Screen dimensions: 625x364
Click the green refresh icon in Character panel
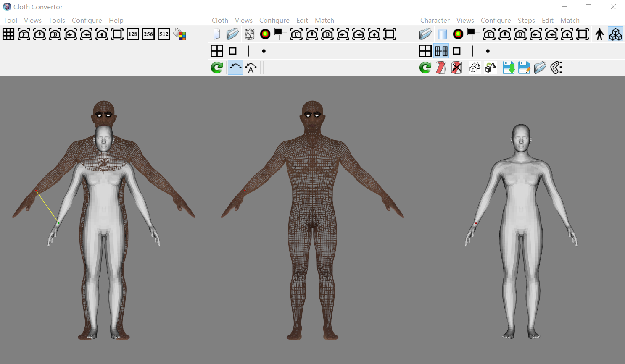[x=425, y=68]
